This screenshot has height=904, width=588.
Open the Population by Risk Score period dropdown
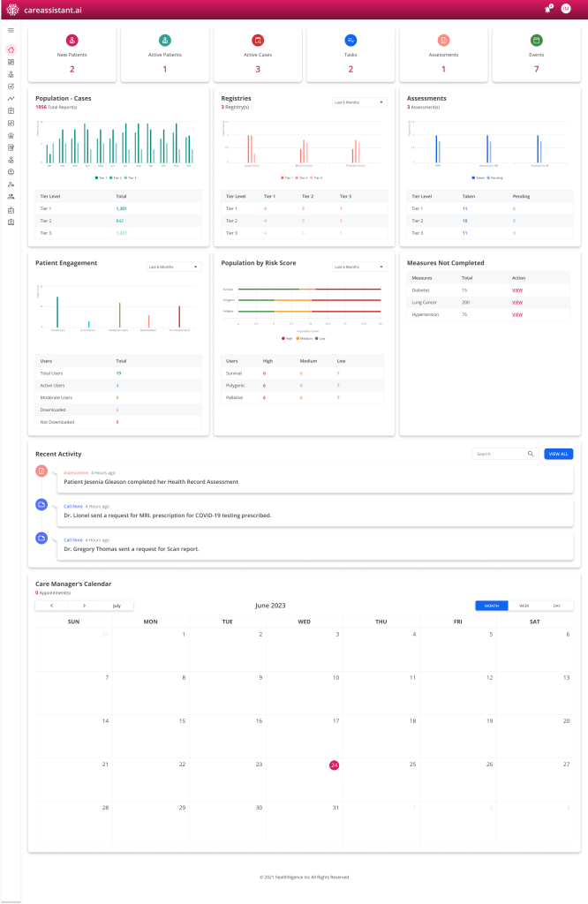pos(359,267)
